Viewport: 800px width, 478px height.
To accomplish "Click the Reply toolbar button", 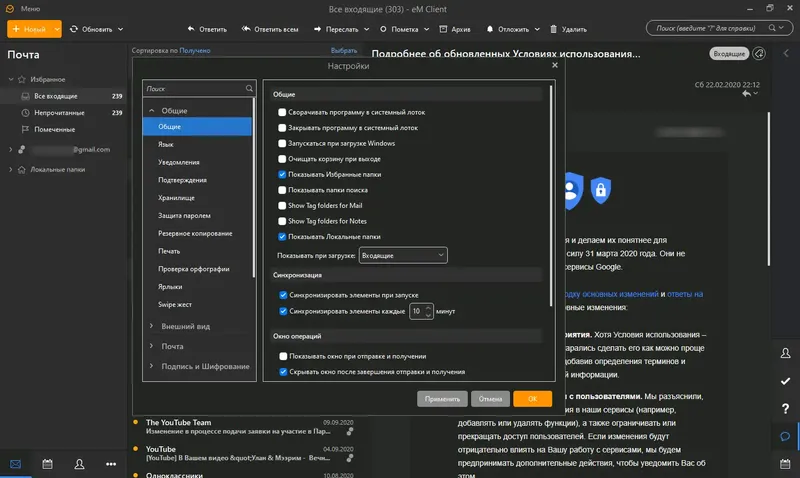I will click(206, 29).
